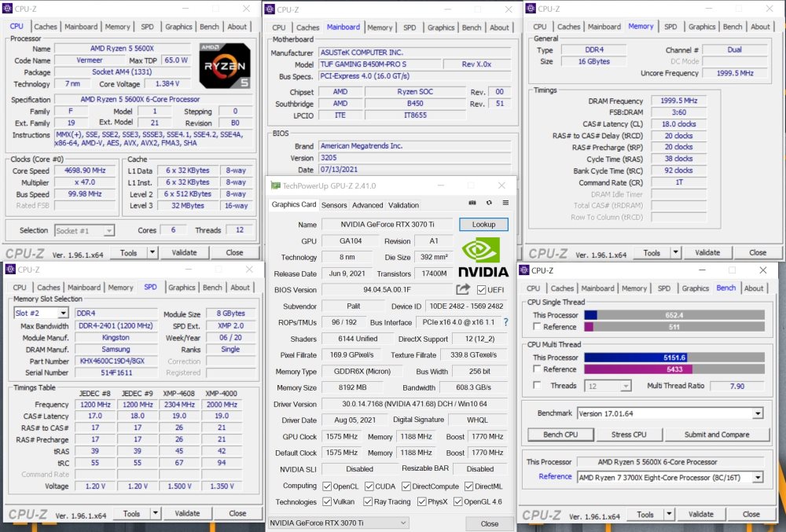Image resolution: width=786 pixels, height=532 pixels.
Task: Click the GPU-Z refresh icon
Action: (489, 203)
